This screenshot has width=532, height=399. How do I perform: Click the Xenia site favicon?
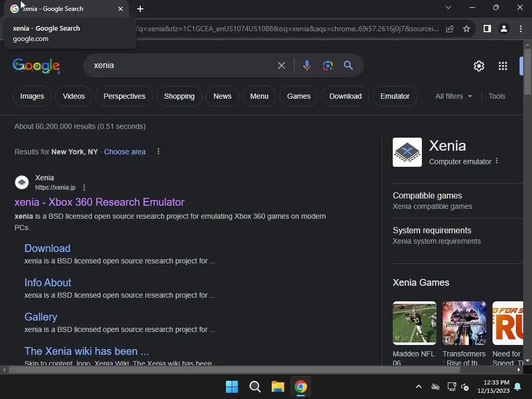22,182
